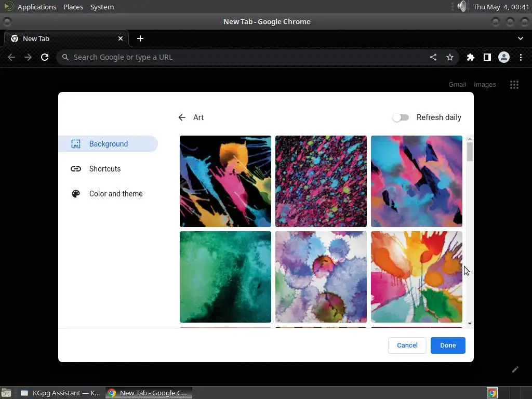Toggle Refresh daily switch
The height and width of the screenshot is (399, 532).
coord(401,117)
